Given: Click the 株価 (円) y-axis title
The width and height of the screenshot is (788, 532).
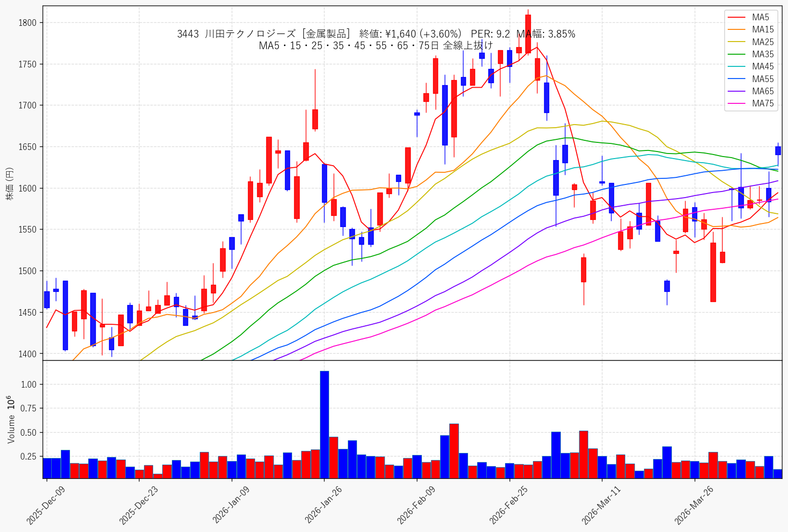Looking at the screenshot, I should coord(10,184).
